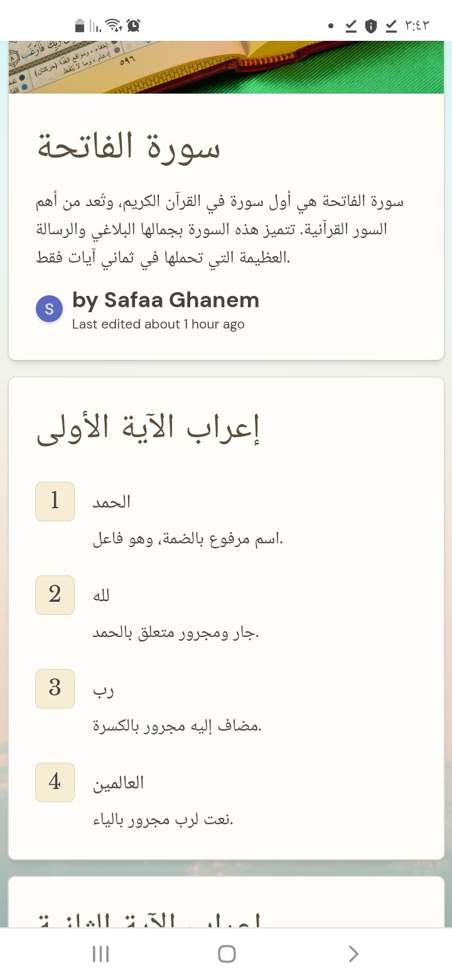The width and height of the screenshot is (452, 980).
Task: Tap the word العالمين in item four
Action: pyautogui.click(x=119, y=783)
